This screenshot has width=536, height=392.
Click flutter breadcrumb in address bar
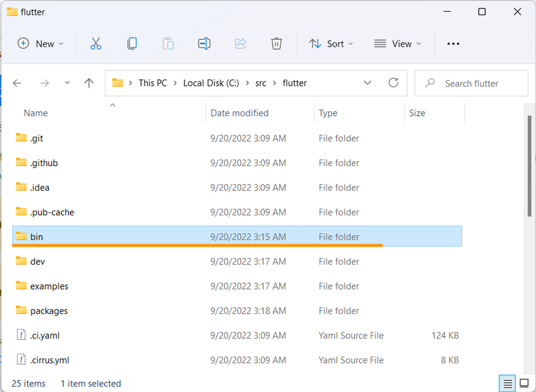pos(294,83)
